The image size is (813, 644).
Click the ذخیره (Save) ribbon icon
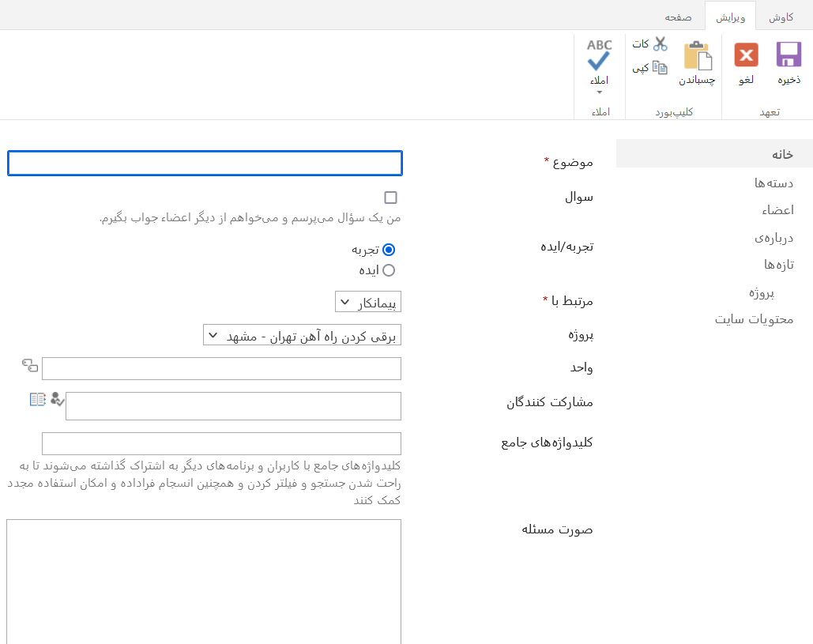click(789, 55)
